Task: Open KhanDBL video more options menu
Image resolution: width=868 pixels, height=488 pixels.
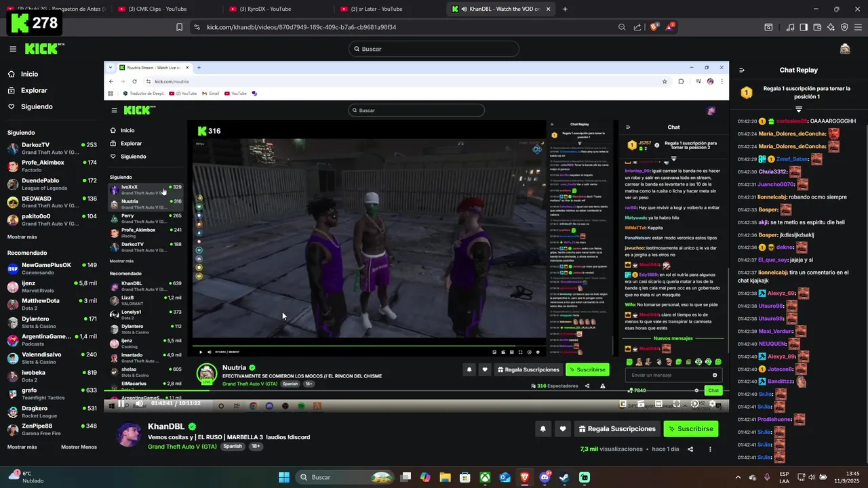Action: point(710,449)
